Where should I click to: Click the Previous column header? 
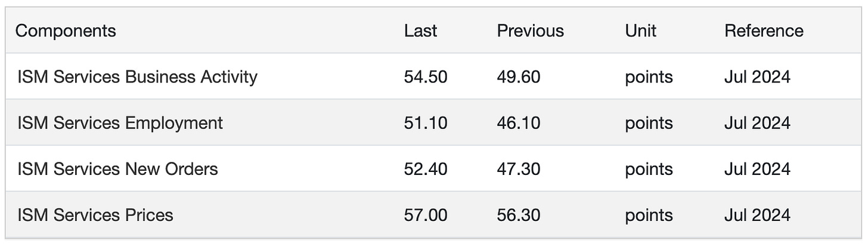click(x=531, y=30)
